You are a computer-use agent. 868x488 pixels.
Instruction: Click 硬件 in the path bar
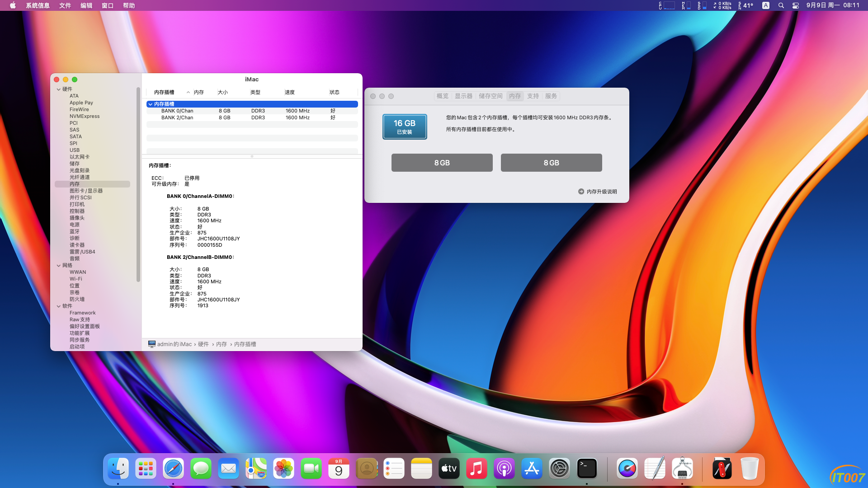203,344
